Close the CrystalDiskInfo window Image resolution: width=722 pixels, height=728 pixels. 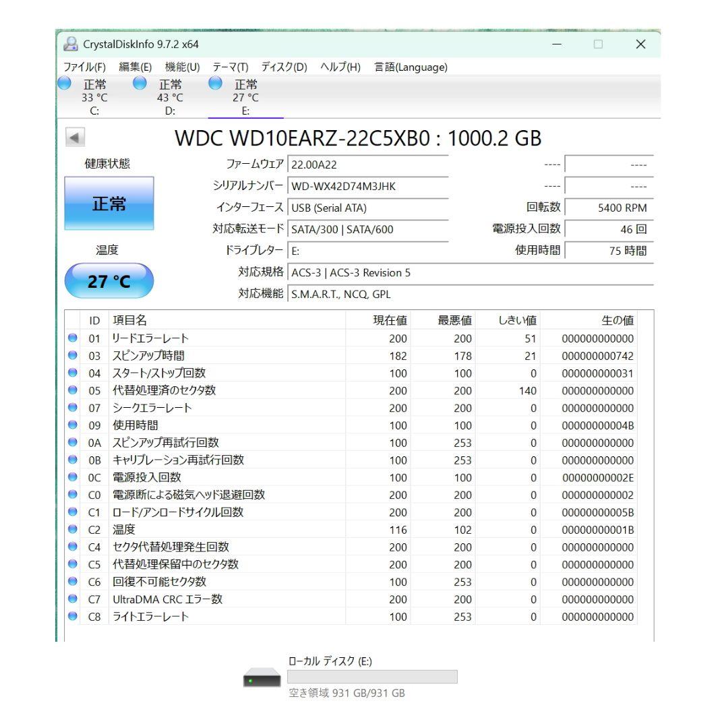click(x=640, y=44)
